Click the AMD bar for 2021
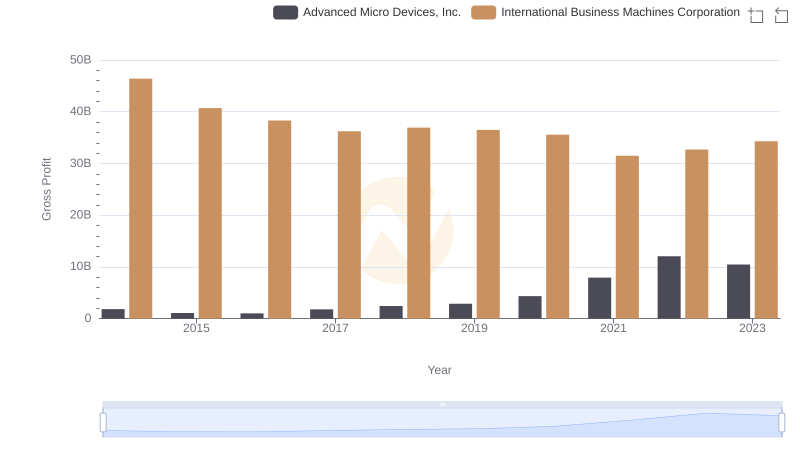Viewport: 800px width, 461px height. point(599,298)
